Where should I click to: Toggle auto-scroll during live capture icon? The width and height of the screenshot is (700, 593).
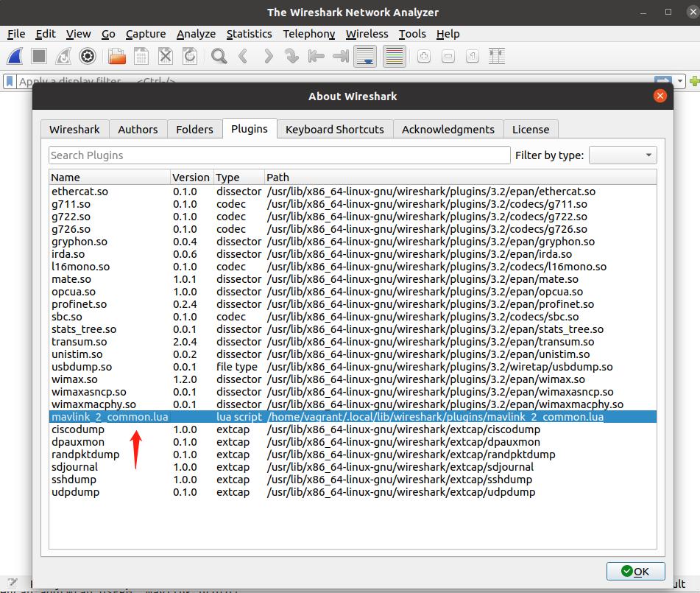(365, 56)
